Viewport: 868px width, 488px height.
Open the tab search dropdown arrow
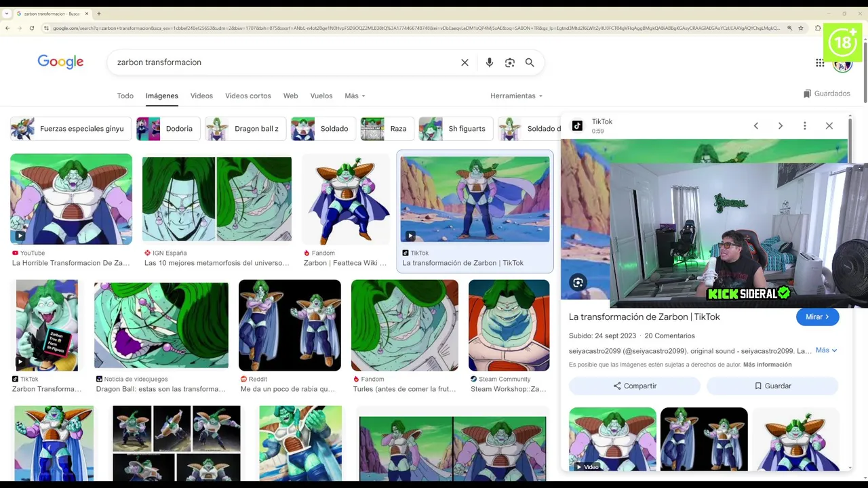coord(7,14)
